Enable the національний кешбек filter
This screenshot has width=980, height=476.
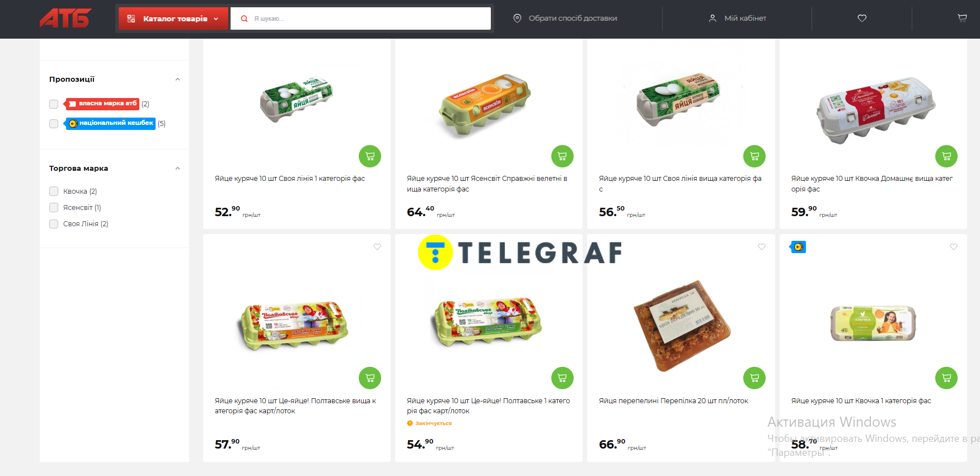tap(54, 124)
